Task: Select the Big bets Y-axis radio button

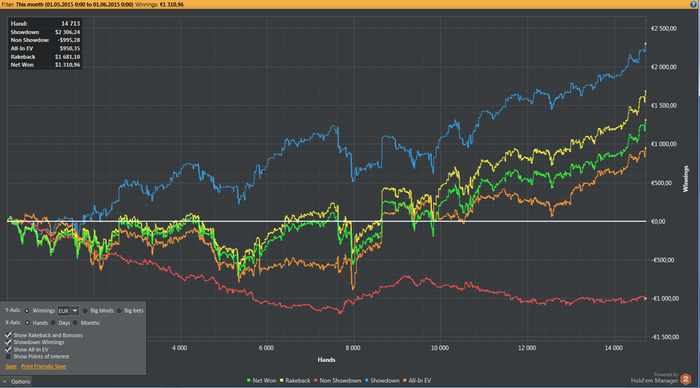Action: [119, 311]
